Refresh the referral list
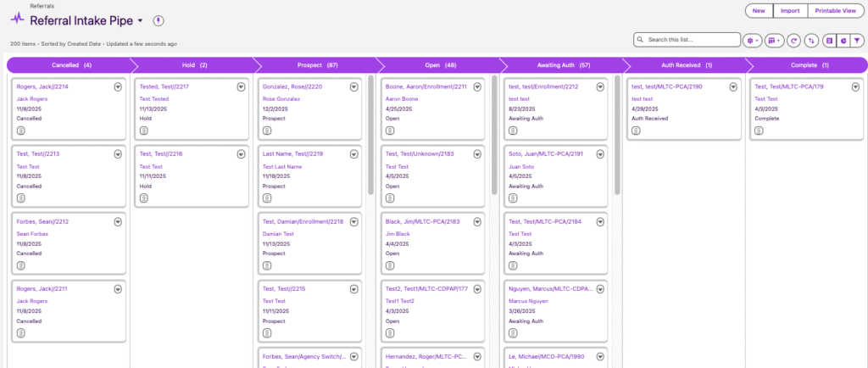Image resolution: width=868 pixels, height=368 pixels. [794, 40]
